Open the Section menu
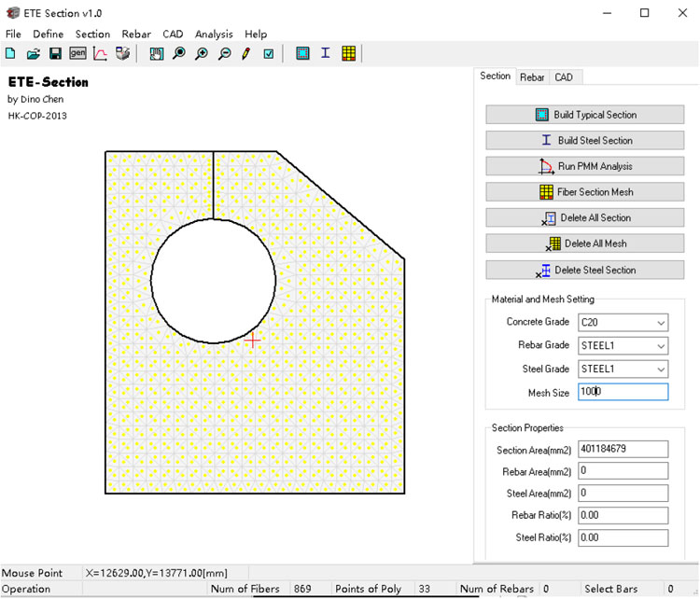This screenshot has width=700, height=599. (92, 34)
